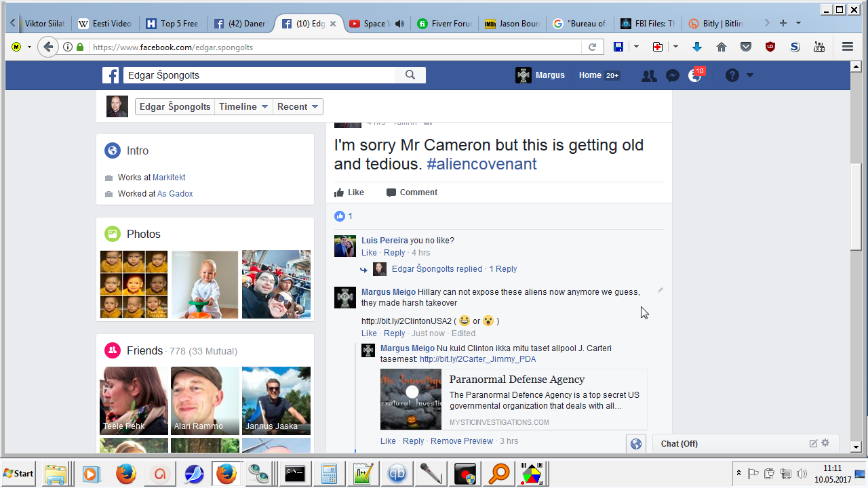Mute the Space YouTube tab audio
Screen dimensions: 868x488
click(399, 24)
